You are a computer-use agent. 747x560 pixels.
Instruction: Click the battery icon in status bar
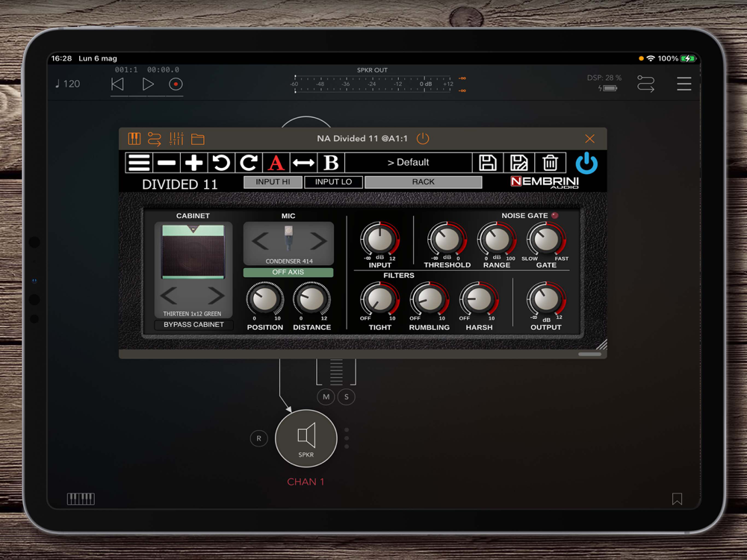coord(688,58)
